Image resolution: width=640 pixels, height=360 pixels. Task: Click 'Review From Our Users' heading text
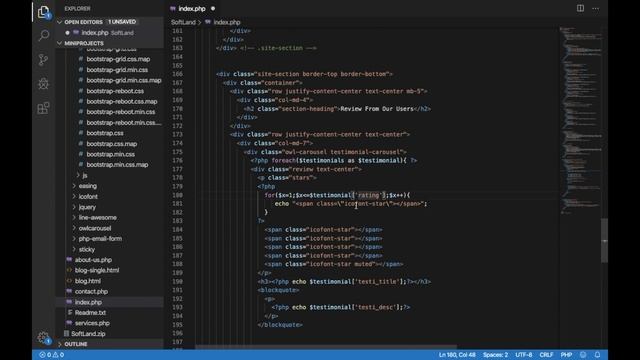pyautogui.click(x=377, y=109)
